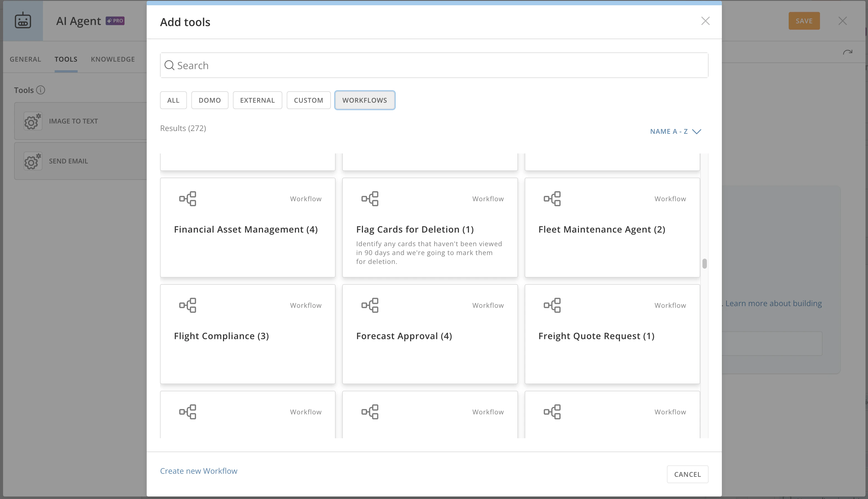Switch to the CUSTOM filter
This screenshot has width=868, height=499.
308,100
